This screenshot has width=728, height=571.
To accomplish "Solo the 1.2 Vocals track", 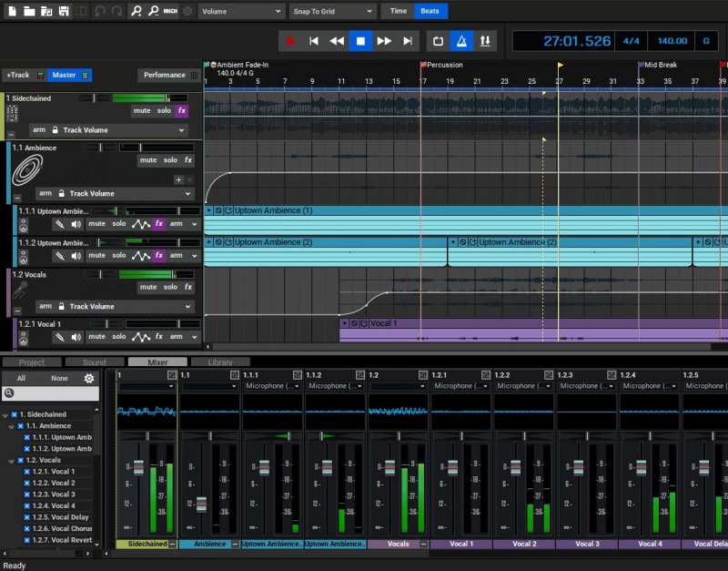I will coord(170,287).
